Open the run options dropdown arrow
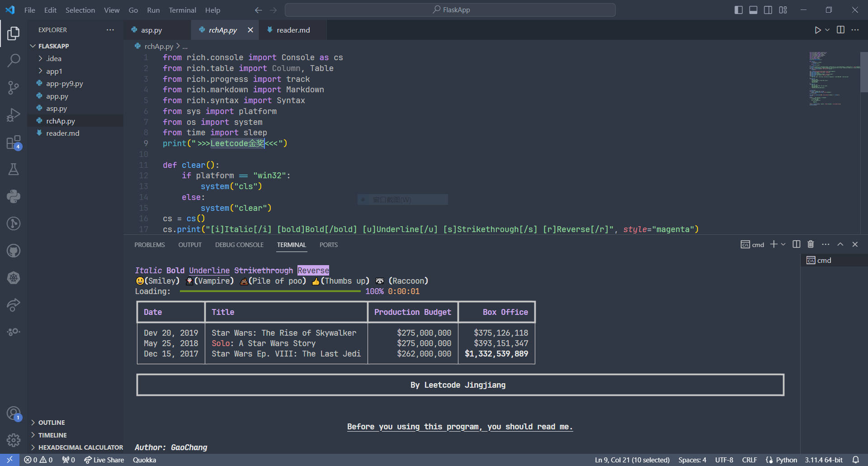 point(827,30)
